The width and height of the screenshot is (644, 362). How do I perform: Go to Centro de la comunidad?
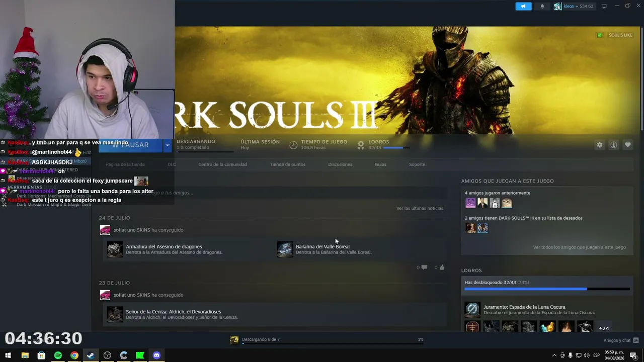tap(222, 164)
